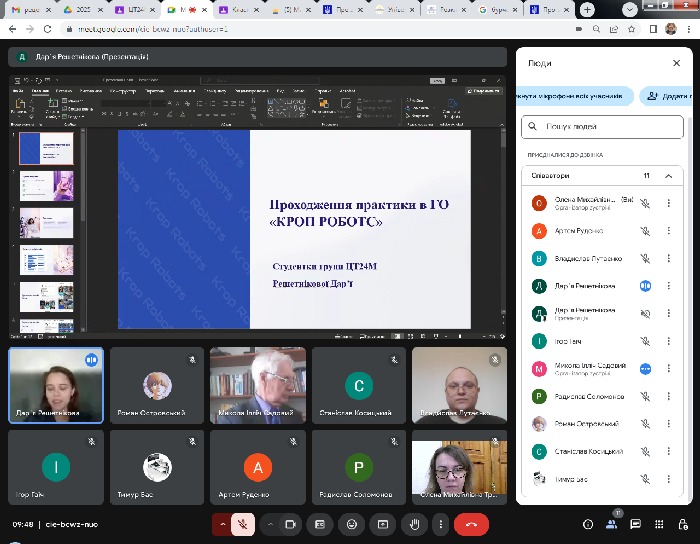
Task: Click the present screen icon
Action: pyautogui.click(x=380, y=523)
